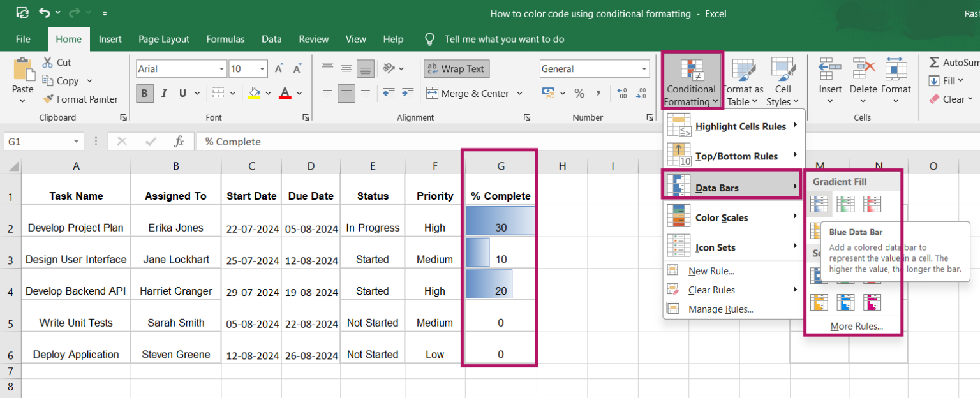Click More Rules at the bottom of data bars
Viewport: 980px width, 398px height.
(x=856, y=327)
